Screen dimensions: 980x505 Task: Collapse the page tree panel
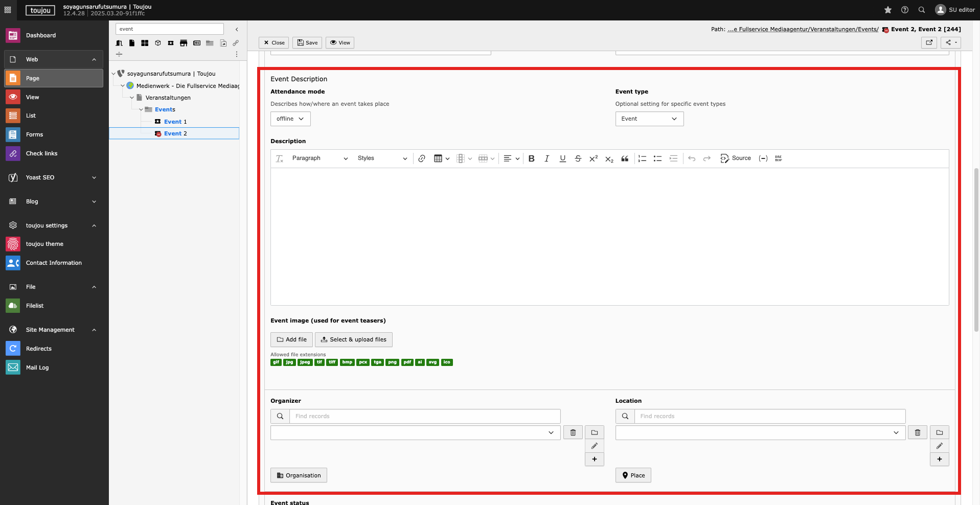[x=237, y=29]
